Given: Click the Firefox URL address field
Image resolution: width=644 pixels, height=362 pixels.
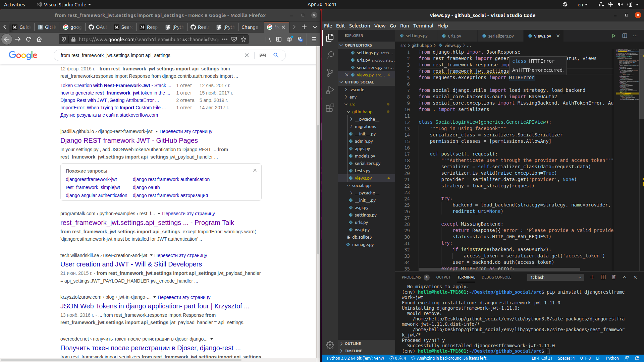Looking at the screenshot, I should pyautogui.click(x=148, y=39).
